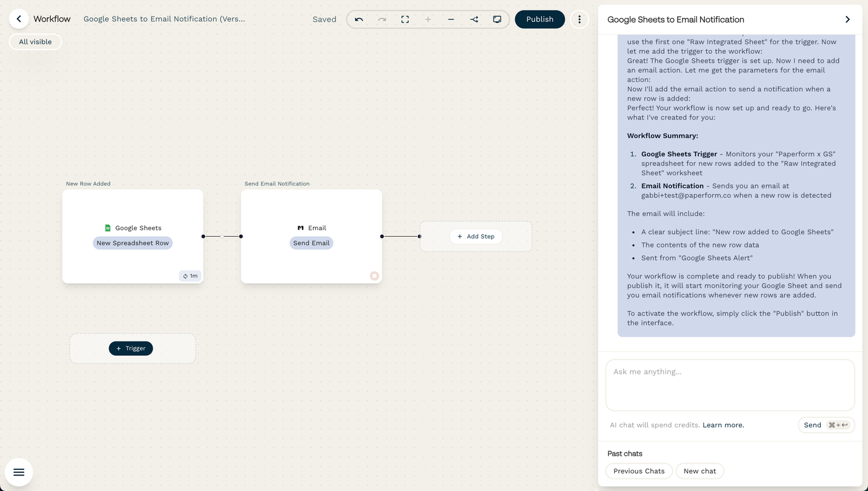The width and height of the screenshot is (868, 491).
Task: Open the hamburger menu at bottom left
Action: (x=19, y=472)
